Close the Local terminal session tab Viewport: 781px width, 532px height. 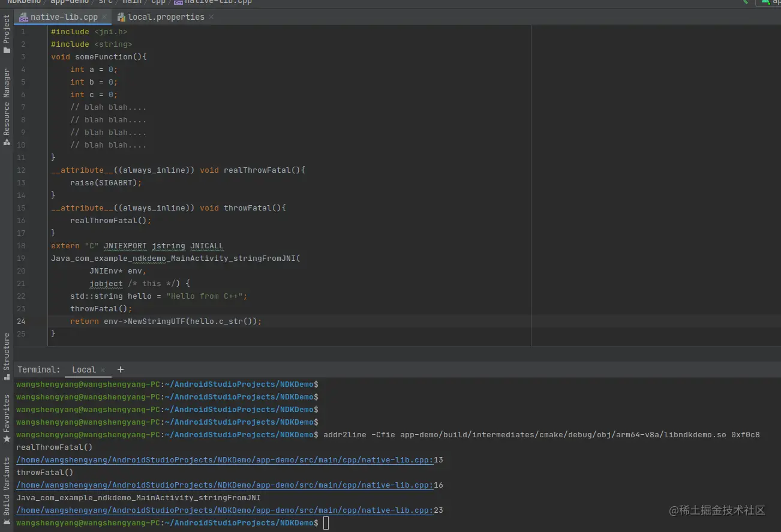(x=103, y=370)
